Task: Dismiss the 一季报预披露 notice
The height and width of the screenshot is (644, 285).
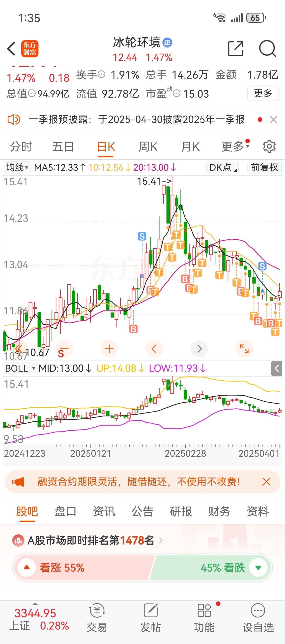Action: pyautogui.click(x=273, y=120)
